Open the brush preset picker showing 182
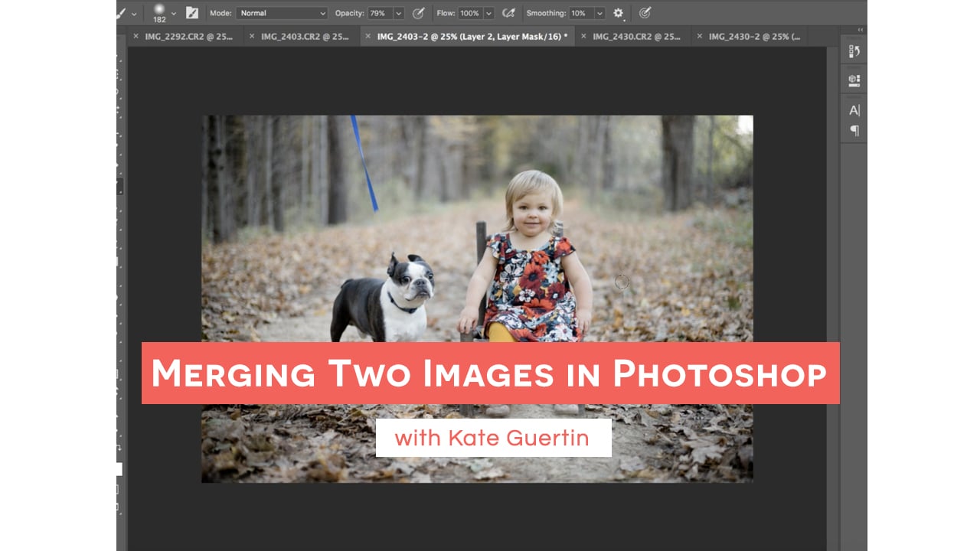 [160, 13]
